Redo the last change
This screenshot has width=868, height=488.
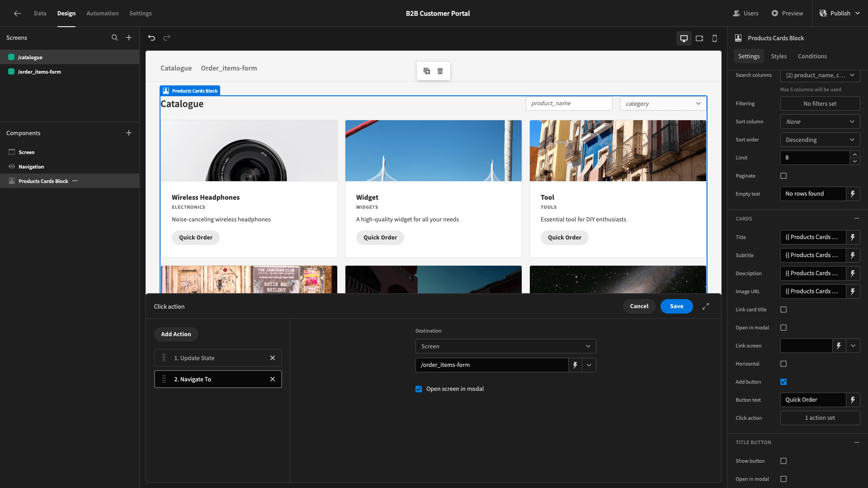167,38
